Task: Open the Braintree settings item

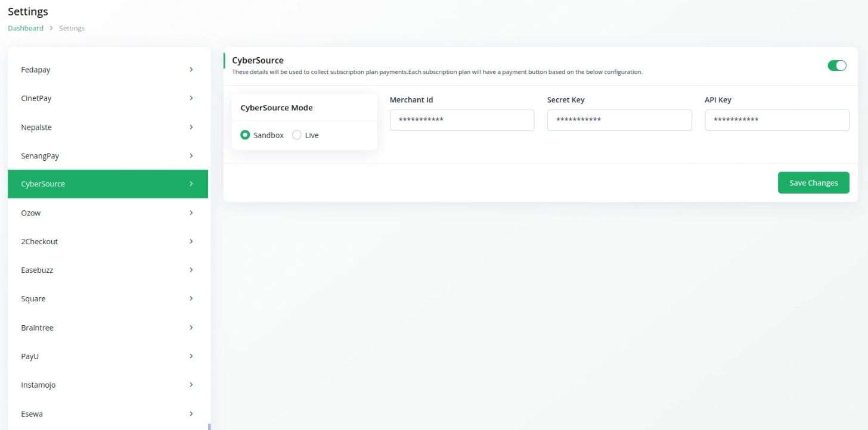Action: pyautogui.click(x=108, y=328)
